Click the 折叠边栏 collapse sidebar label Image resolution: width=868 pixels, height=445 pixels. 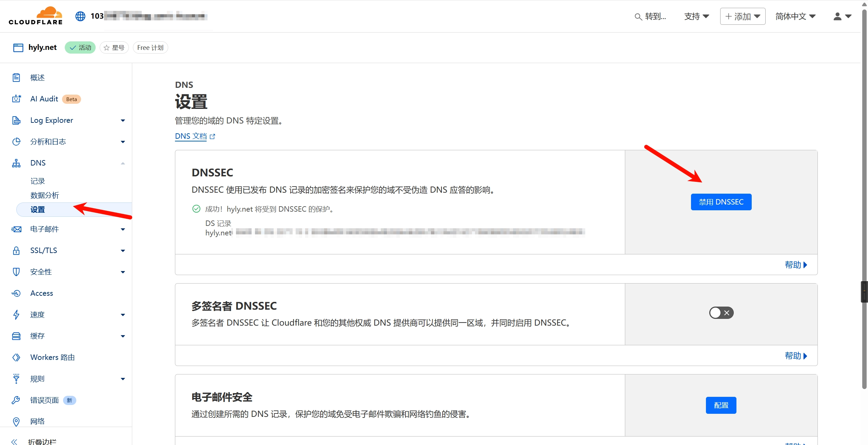click(42, 442)
